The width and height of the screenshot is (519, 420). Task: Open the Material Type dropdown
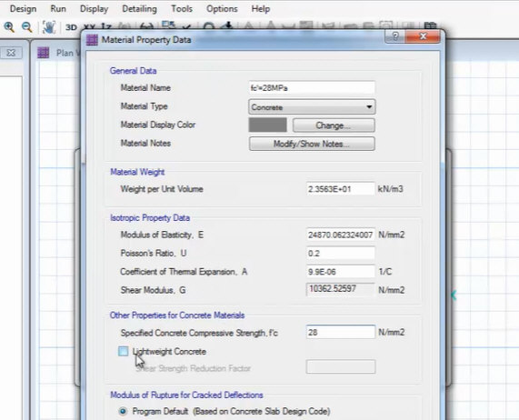pyautogui.click(x=312, y=107)
